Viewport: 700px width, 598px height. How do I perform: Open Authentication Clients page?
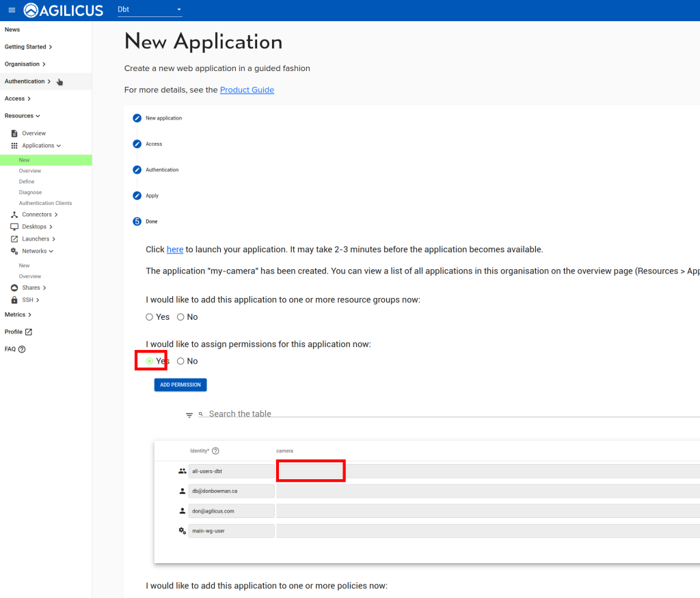point(45,203)
